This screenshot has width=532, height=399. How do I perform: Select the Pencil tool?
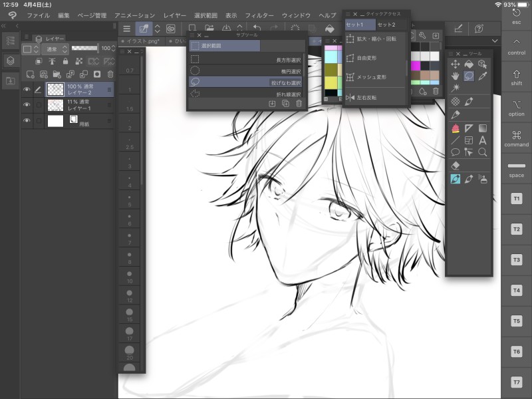pyautogui.click(x=456, y=115)
